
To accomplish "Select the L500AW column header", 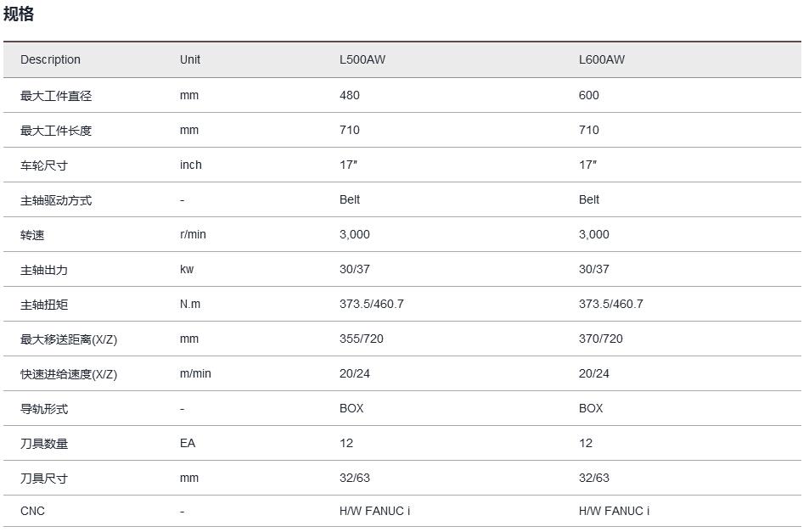I will pyautogui.click(x=362, y=59).
